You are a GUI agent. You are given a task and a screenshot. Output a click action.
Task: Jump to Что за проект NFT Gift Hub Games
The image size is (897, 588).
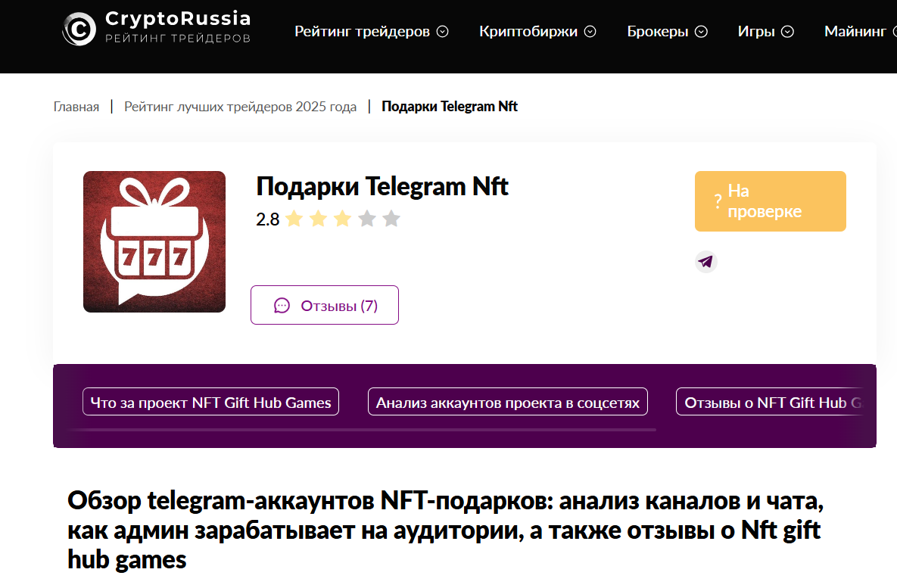coord(210,402)
